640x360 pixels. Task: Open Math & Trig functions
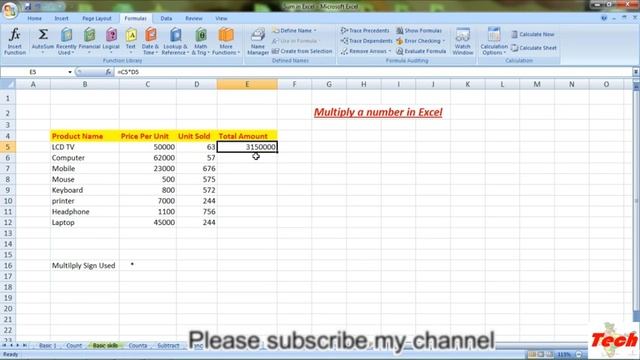pos(200,41)
